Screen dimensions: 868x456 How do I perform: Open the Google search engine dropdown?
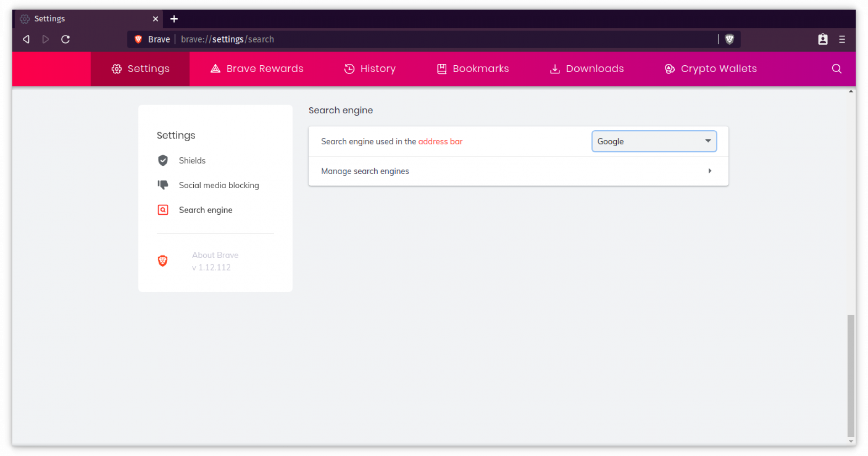pyautogui.click(x=654, y=141)
